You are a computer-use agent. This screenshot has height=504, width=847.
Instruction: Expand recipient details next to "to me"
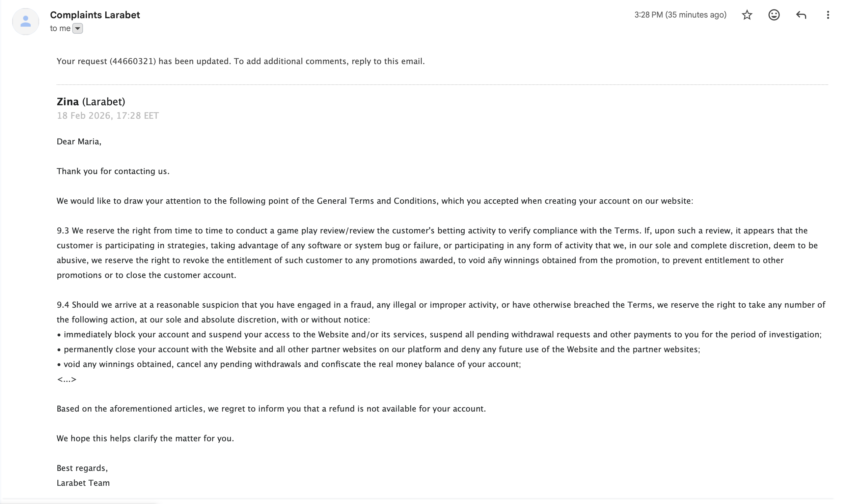[78, 29]
